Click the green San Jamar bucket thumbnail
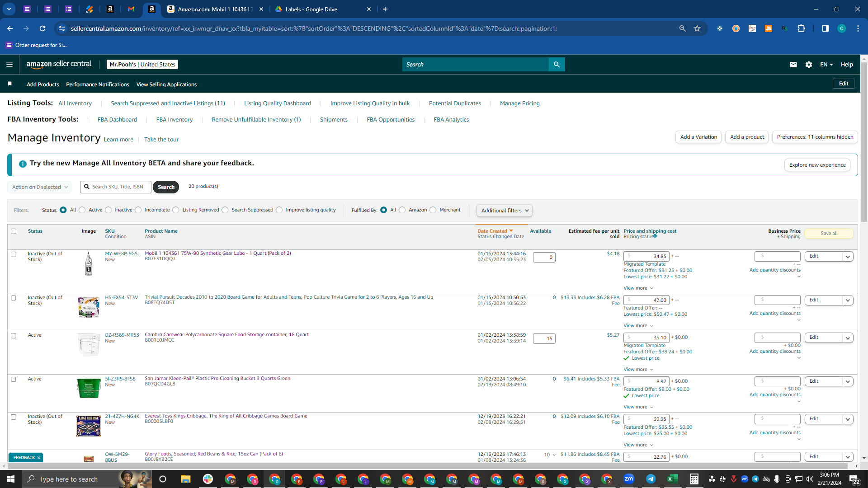The height and width of the screenshot is (488, 868). click(x=89, y=388)
